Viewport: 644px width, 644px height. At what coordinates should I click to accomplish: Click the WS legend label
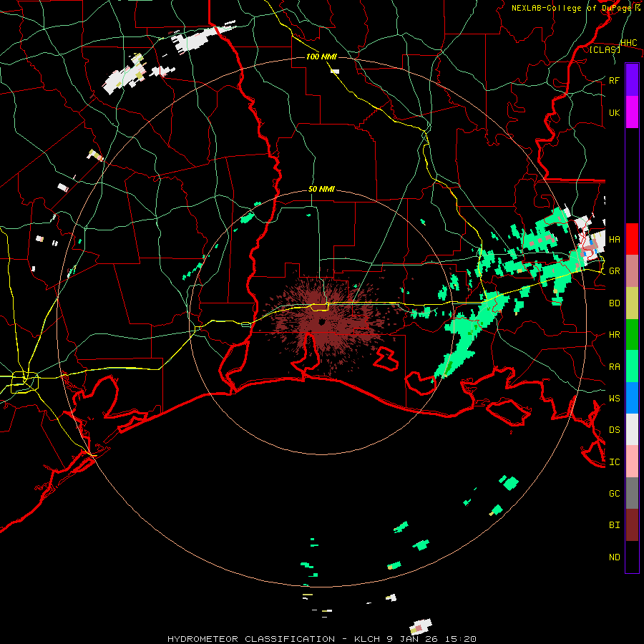pos(614,398)
